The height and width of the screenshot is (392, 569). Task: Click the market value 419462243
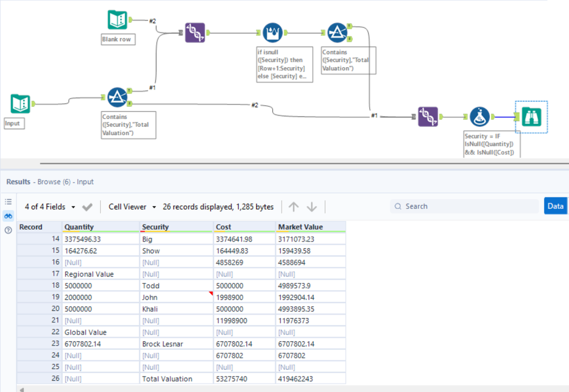click(310, 378)
